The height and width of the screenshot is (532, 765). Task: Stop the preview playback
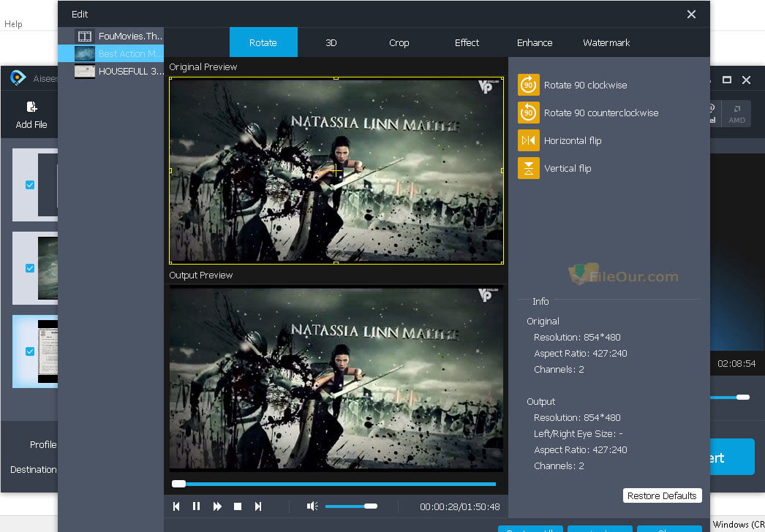(238, 506)
